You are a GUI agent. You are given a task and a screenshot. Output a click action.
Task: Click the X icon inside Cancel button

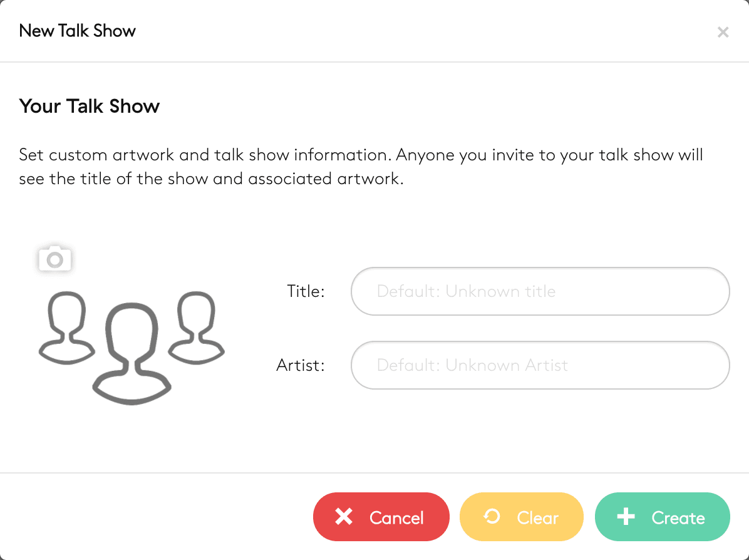pyautogui.click(x=344, y=517)
